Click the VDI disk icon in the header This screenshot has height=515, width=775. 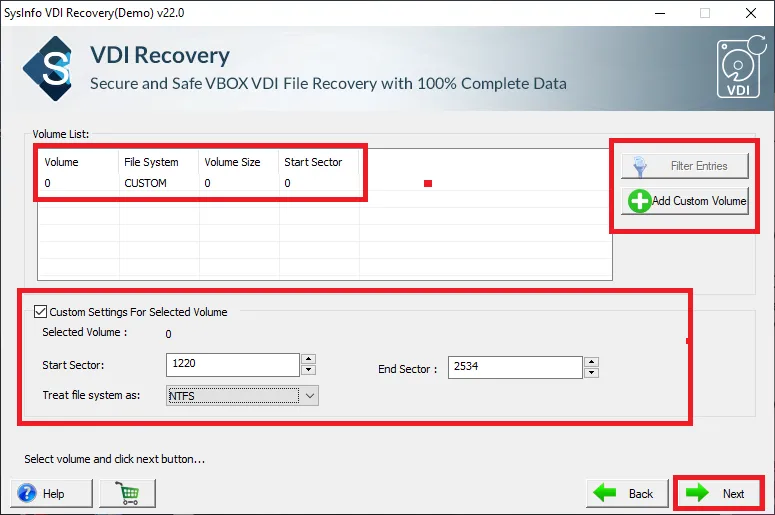[x=740, y=67]
